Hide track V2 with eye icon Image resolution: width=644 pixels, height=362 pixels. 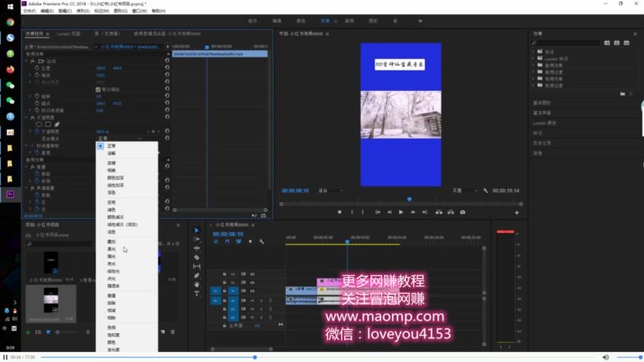pos(252,282)
